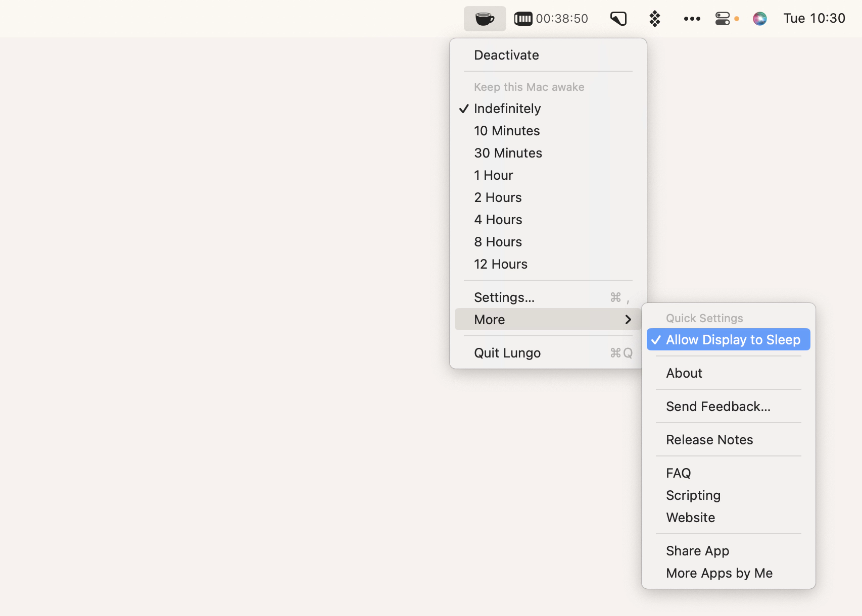
Task: Choose Send Feedback… in submenu
Action: [x=728, y=406]
